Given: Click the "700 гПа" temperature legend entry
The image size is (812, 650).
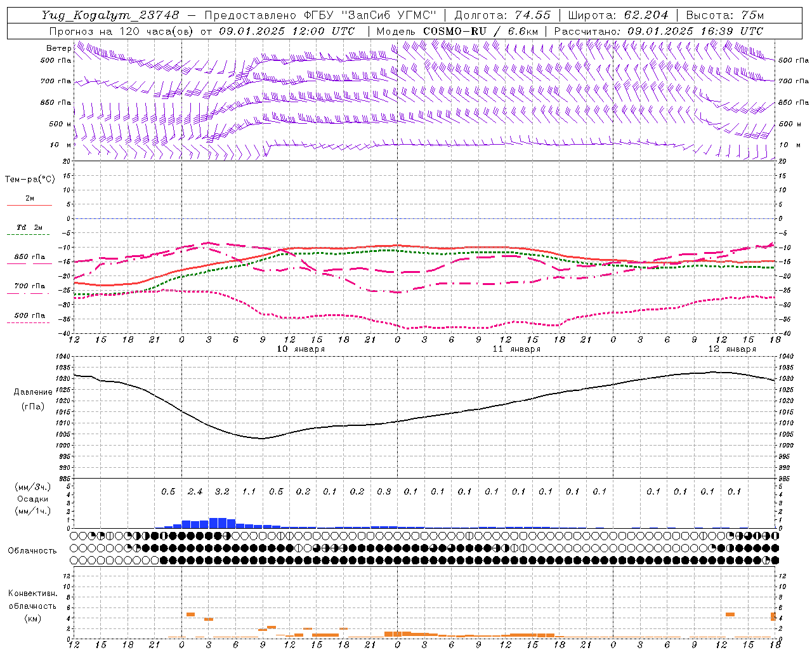Looking at the screenshot, I should pos(30,286).
